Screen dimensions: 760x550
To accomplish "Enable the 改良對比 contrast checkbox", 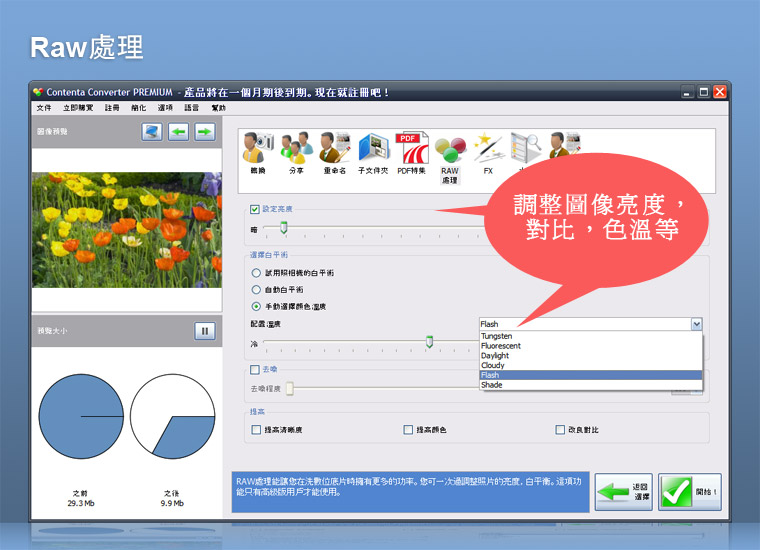I will click(560, 430).
